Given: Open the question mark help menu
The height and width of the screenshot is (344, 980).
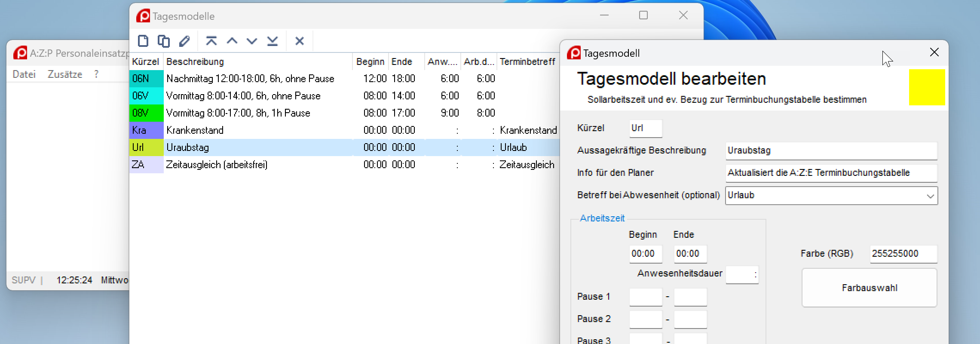Looking at the screenshot, I should (x=96, y=74).
